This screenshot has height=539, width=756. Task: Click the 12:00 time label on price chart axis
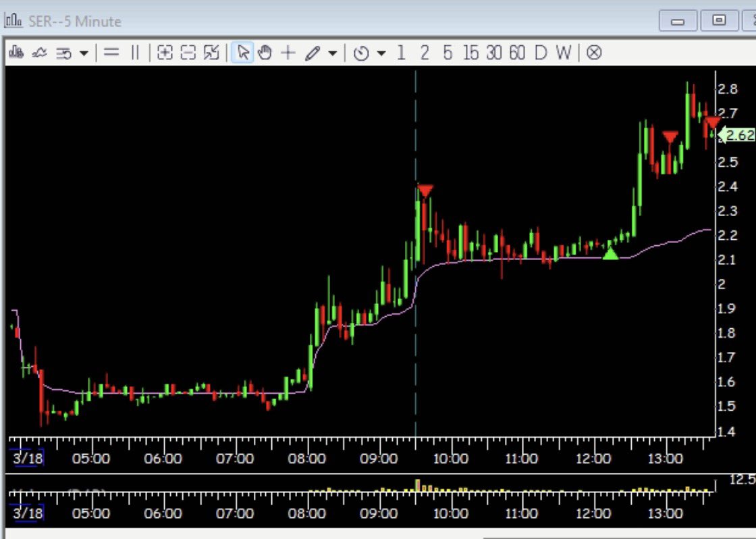click(593, 459)
